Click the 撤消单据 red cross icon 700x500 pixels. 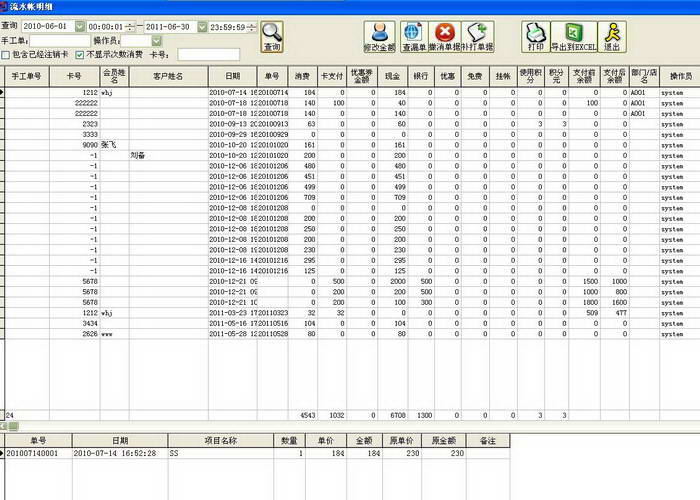pos(445,37)
